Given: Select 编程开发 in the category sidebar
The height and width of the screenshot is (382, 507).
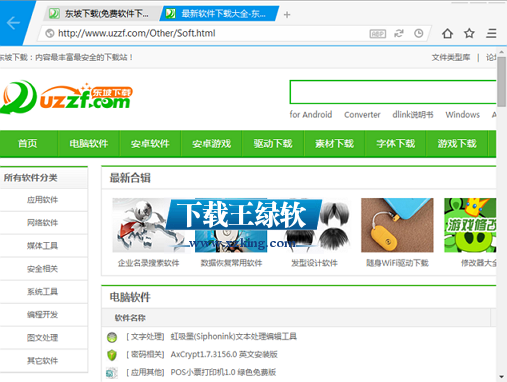Looking at the screenshot, I should tap(42, 314).
